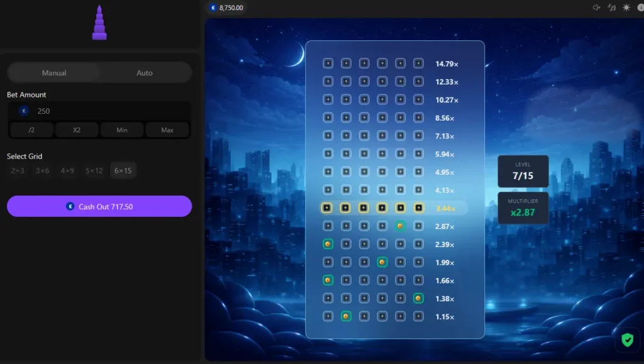This screenshot has width=644, height=364.
Task: Open the green shield fairness icon
Action: pos(627,339)
